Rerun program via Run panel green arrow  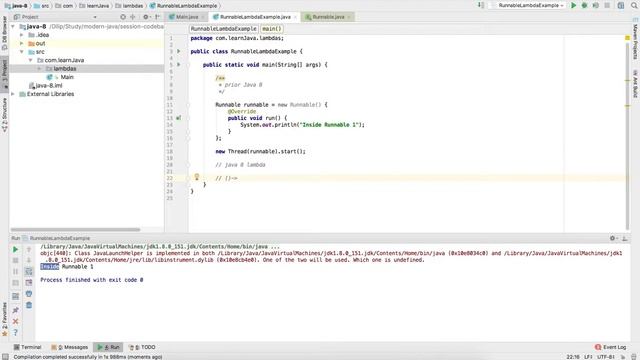point(16,249)
